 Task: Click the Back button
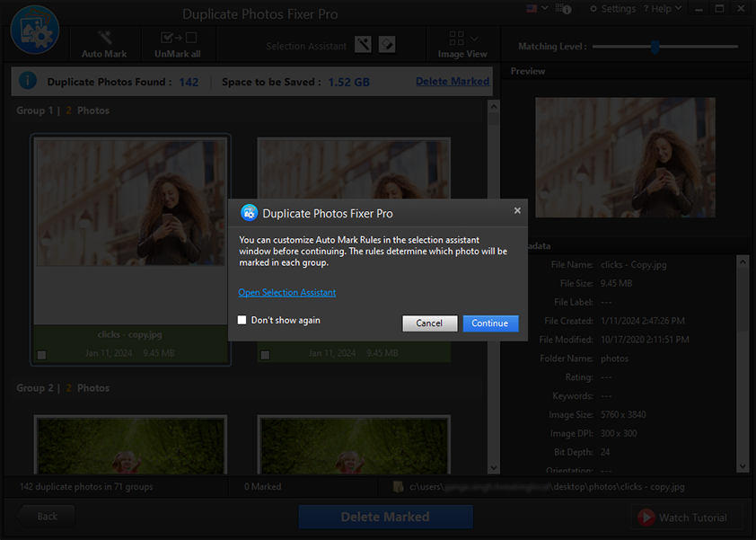click(46, 517)
